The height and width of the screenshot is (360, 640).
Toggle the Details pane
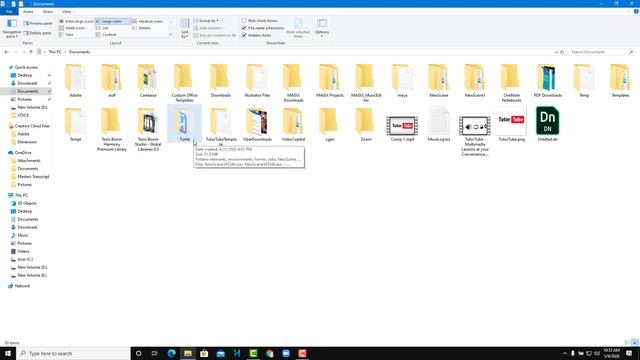coord(38,33)
